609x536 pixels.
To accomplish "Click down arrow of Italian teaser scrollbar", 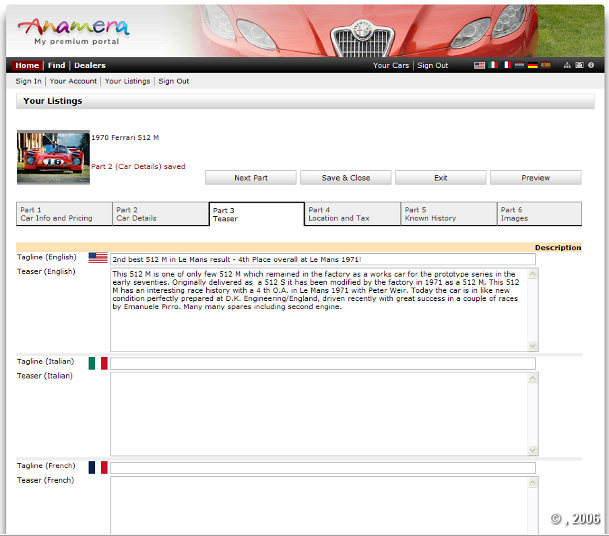I will tap(533, 450).
